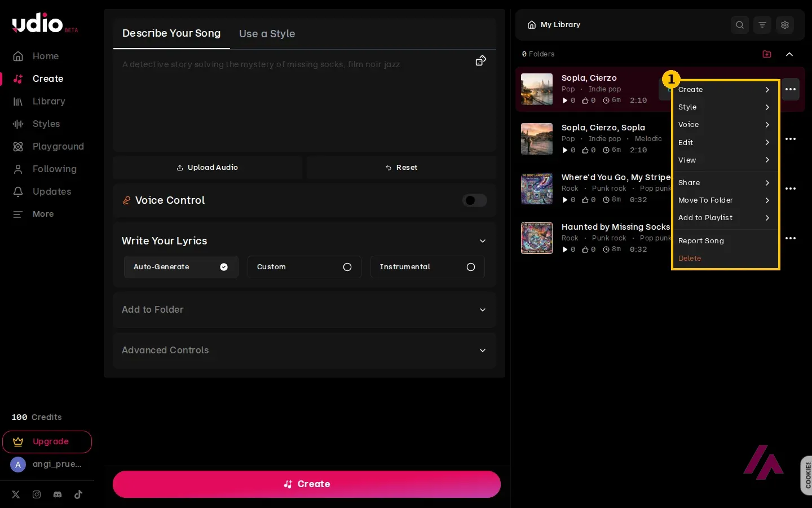Open the More menu in the sidebar
This screenshot has height=508, width=812.
(x=34, y=214)
